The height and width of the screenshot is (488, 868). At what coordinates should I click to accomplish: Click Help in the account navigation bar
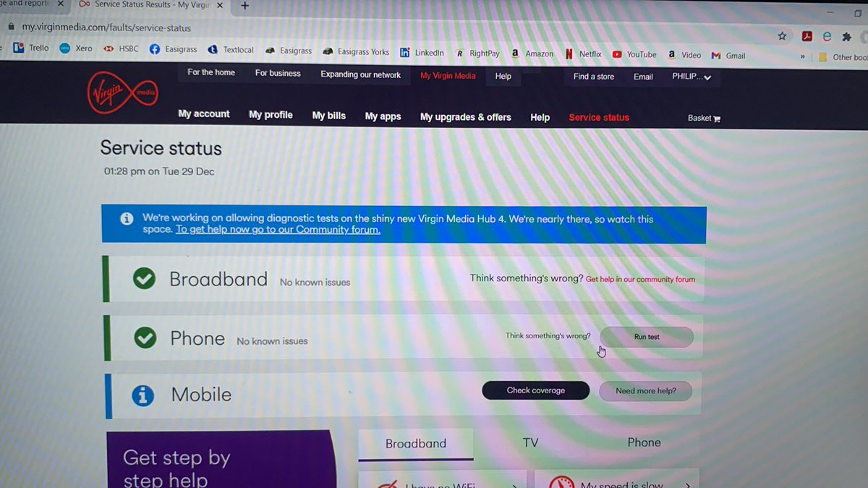tap(540, 117)
